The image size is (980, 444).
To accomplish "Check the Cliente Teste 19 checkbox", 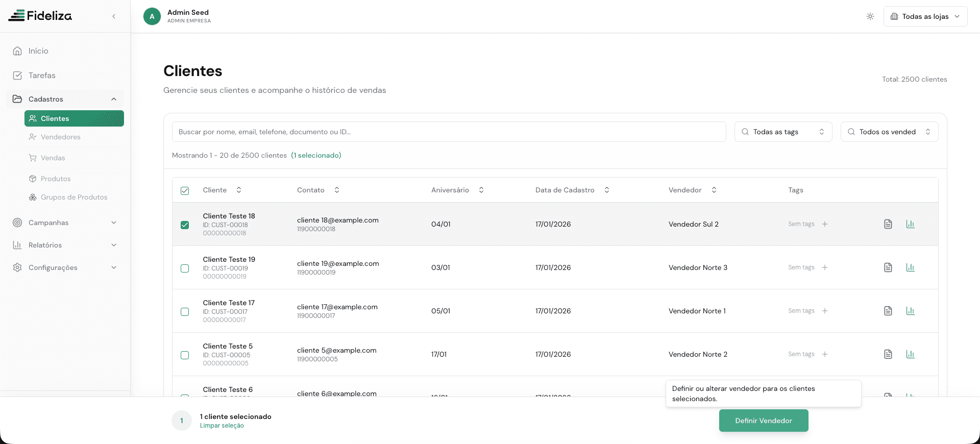I will (x=185, y=268).
